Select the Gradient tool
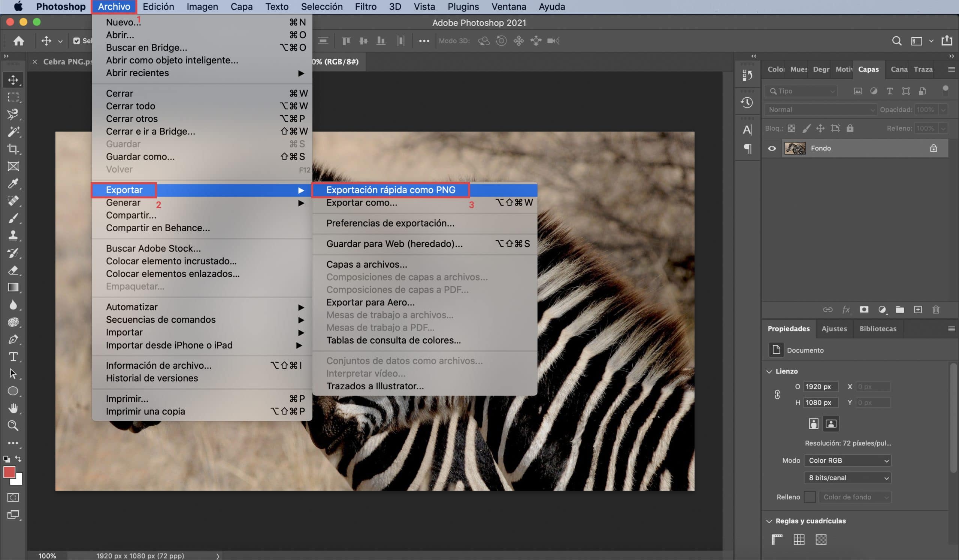Viewport: 959px width, 560px height. click(13, 287)
